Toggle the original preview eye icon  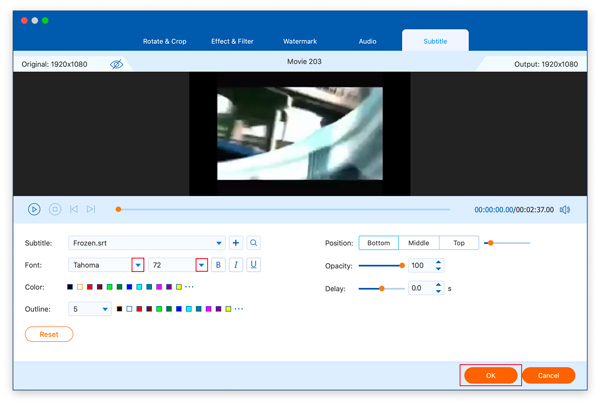(117, 64)
